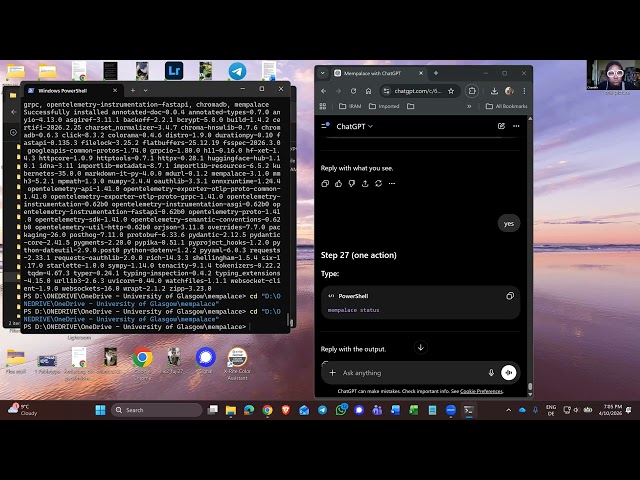Open a new Chrome tab
This screenshot has width=640, height=480.
[436, 73]
